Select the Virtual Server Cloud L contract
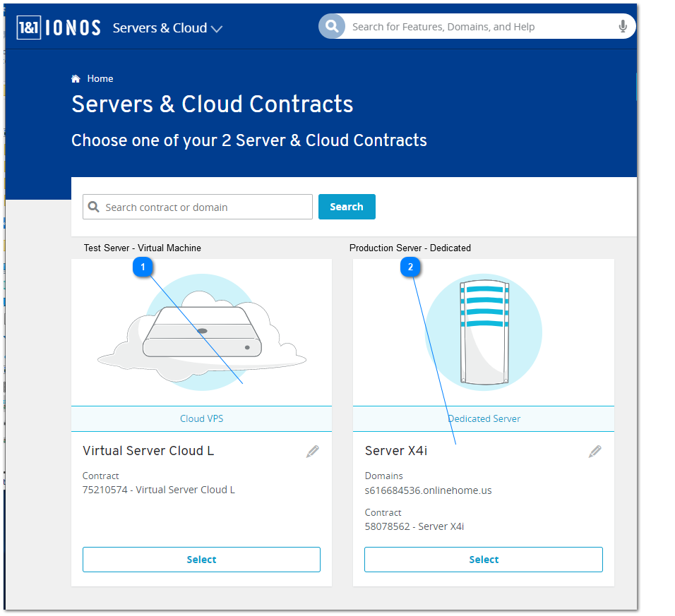The image size is (675, 616). click(201, 560)
